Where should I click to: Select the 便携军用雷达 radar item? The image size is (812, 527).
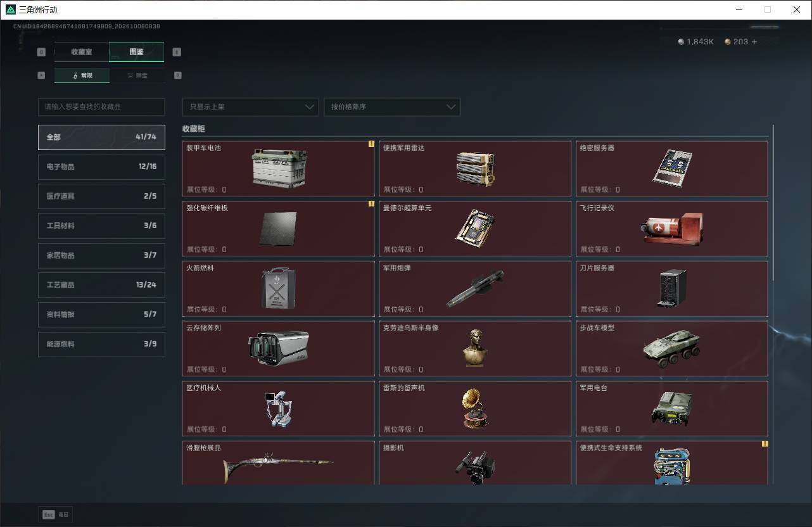coord(475,168)
